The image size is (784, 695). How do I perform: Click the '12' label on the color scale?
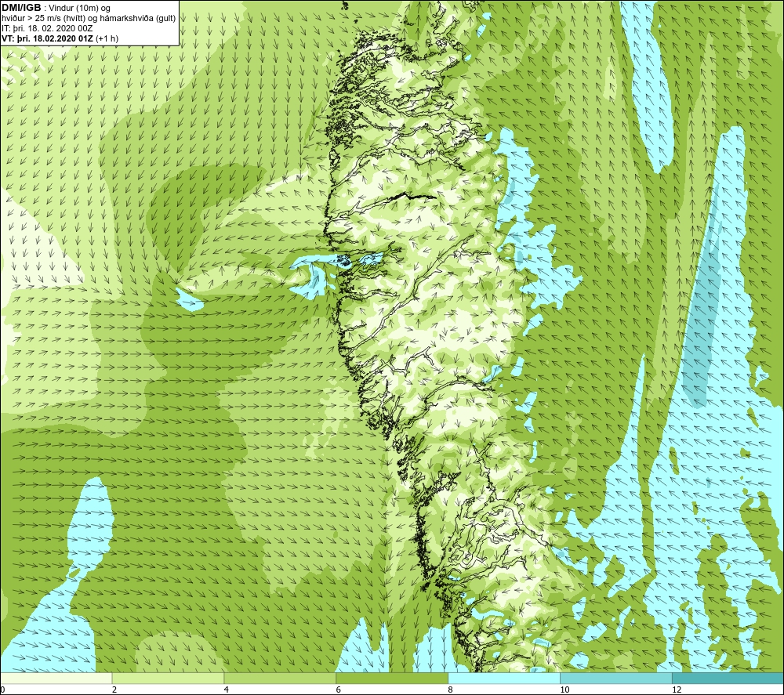pos(677,690)
